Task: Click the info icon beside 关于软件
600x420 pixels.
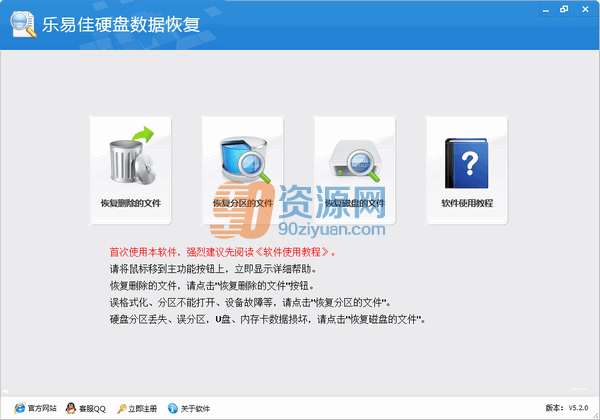Action: (173, 408)
